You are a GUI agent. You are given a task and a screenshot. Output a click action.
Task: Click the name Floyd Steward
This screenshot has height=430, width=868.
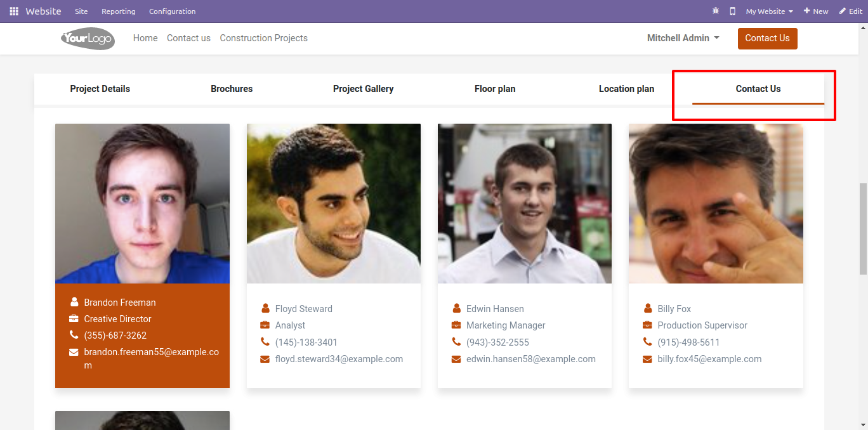click(304, 309)
